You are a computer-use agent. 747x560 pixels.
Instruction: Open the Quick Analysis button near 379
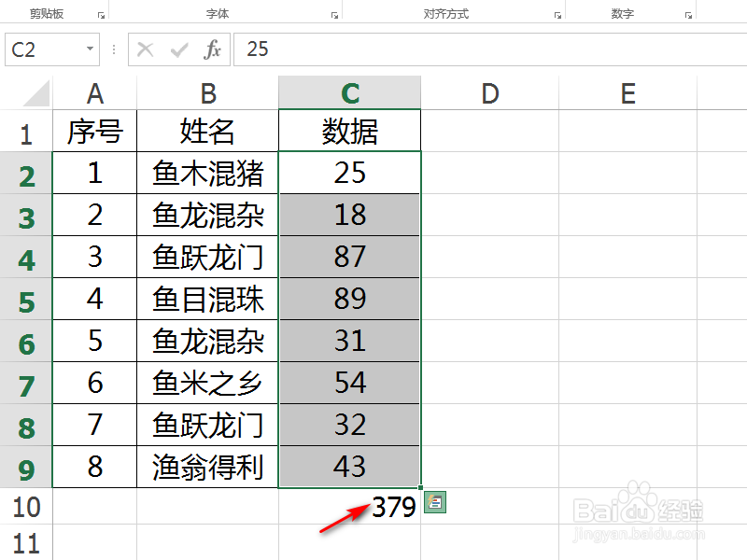click(434, 502)
